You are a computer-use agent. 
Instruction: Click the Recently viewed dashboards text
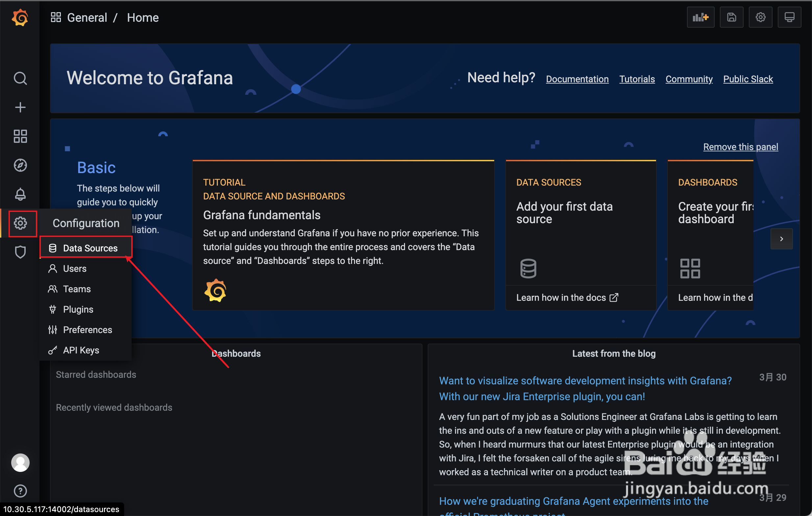pos(114,407)
